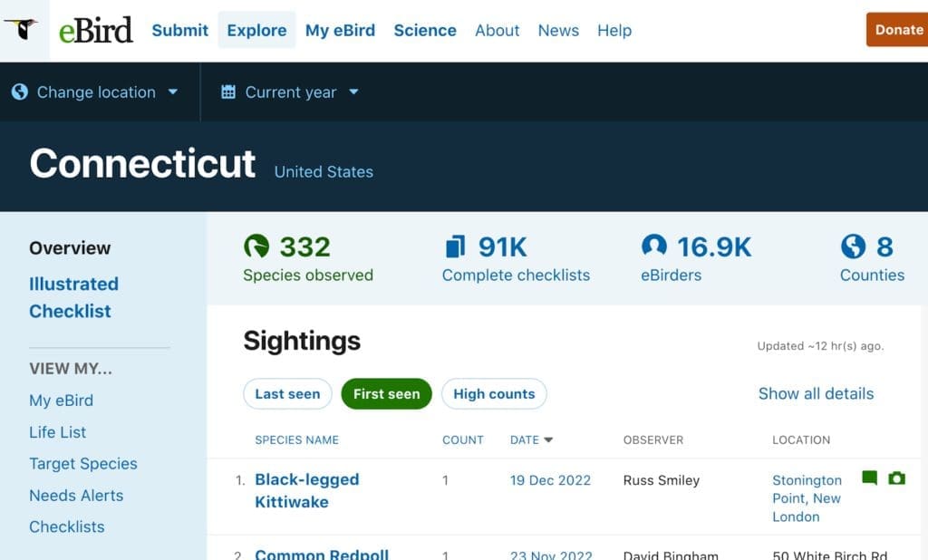Open the camera icon for Black-legged Kittiwake

(x=896, y=478)
